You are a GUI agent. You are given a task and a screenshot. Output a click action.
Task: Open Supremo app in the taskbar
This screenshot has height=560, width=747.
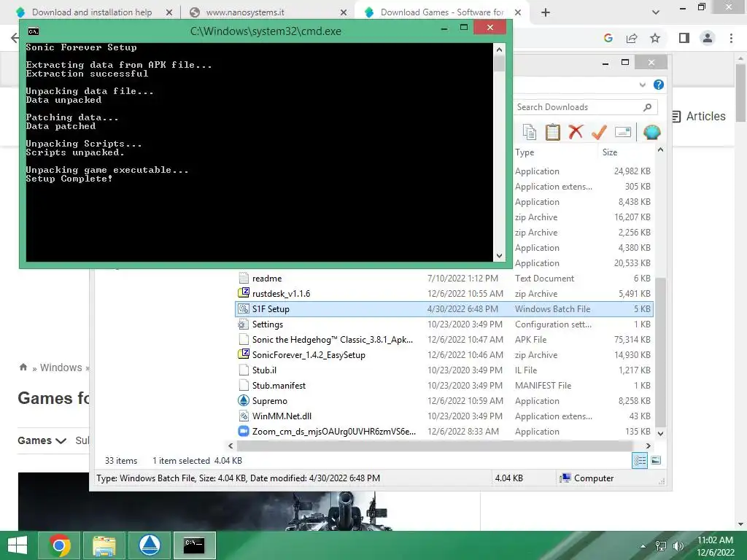(149, 545)
